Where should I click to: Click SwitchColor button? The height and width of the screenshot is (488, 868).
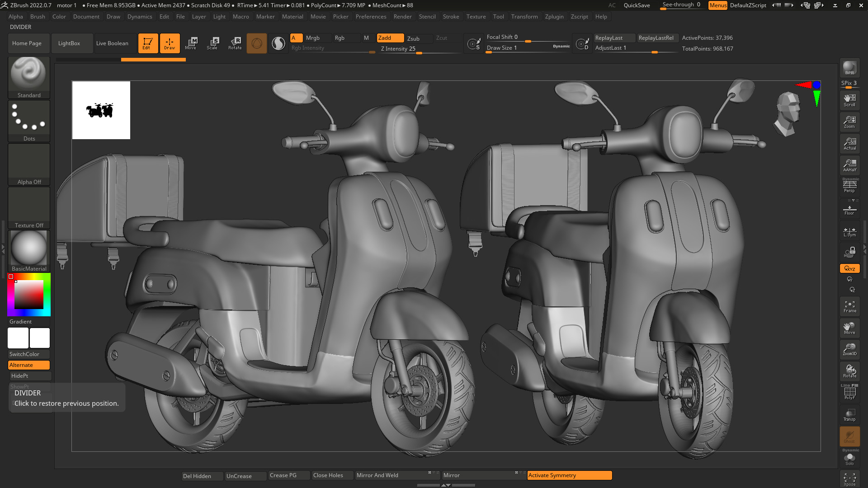pyautogui.click(x=29, y=354)
